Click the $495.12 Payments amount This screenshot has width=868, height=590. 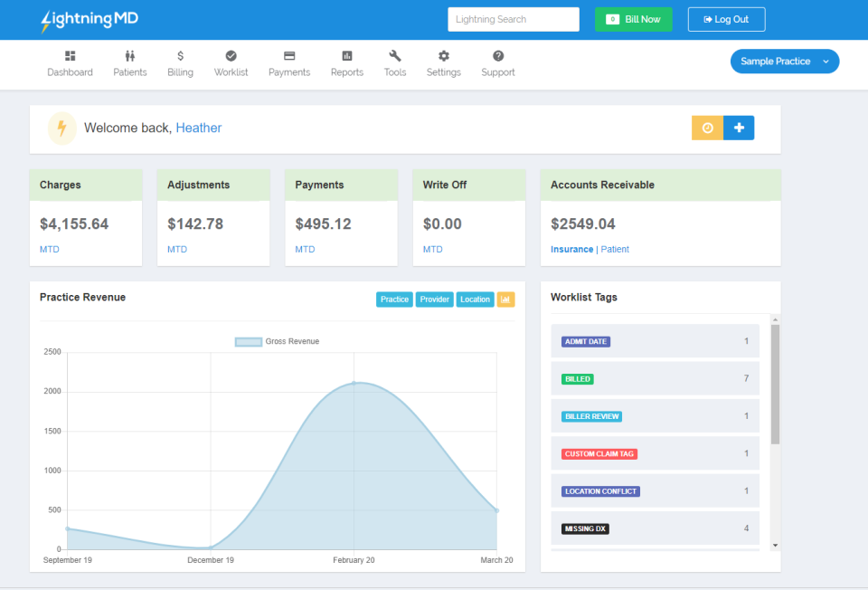point(324,224)
